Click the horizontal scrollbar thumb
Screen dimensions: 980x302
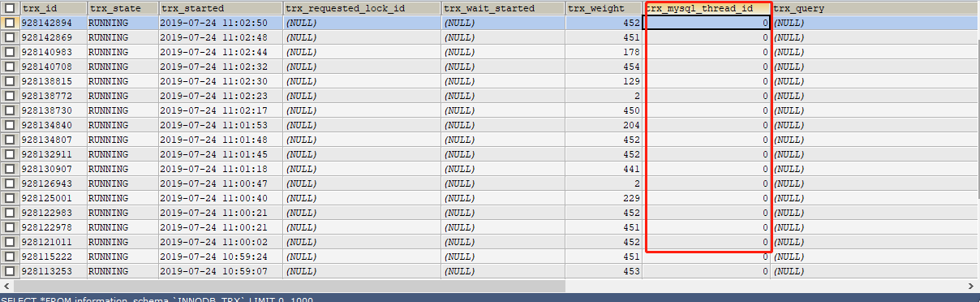(289, 286)
